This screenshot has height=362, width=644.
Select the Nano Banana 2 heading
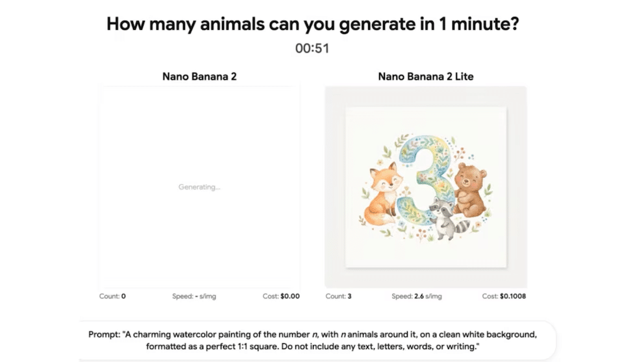pos(199,77)
